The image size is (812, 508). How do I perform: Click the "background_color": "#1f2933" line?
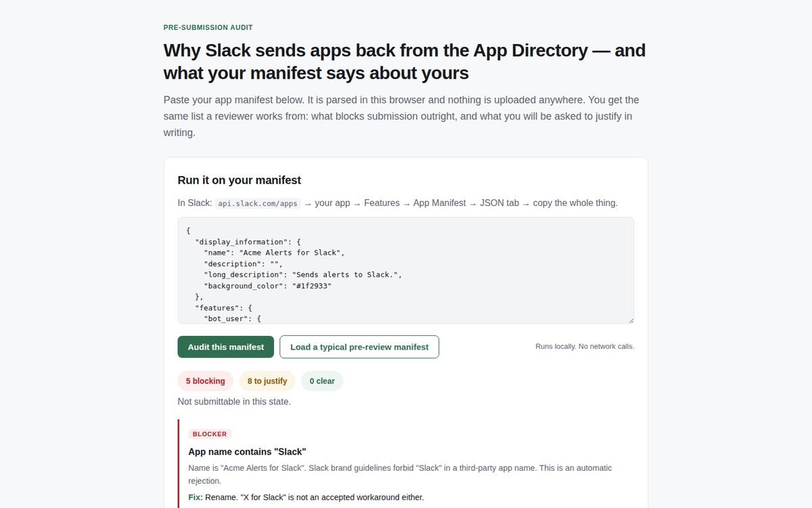268,286
